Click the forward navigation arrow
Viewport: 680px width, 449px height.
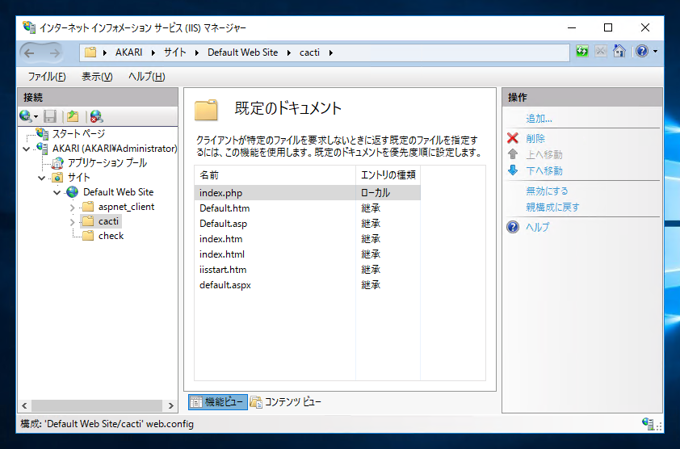55,53
